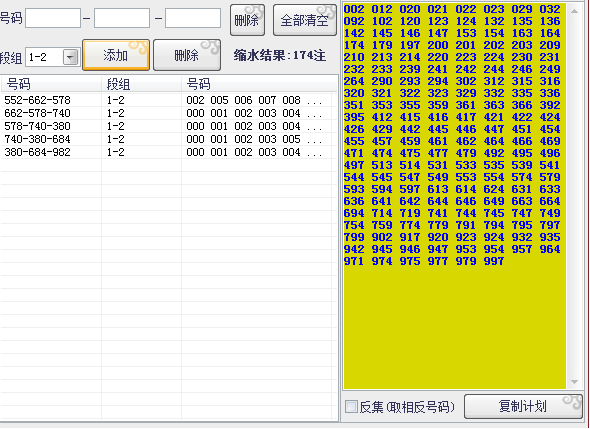Click number 997 in the result panel
Image resolution: width=590 pixels, height=429 pixels.
[494, 261]
